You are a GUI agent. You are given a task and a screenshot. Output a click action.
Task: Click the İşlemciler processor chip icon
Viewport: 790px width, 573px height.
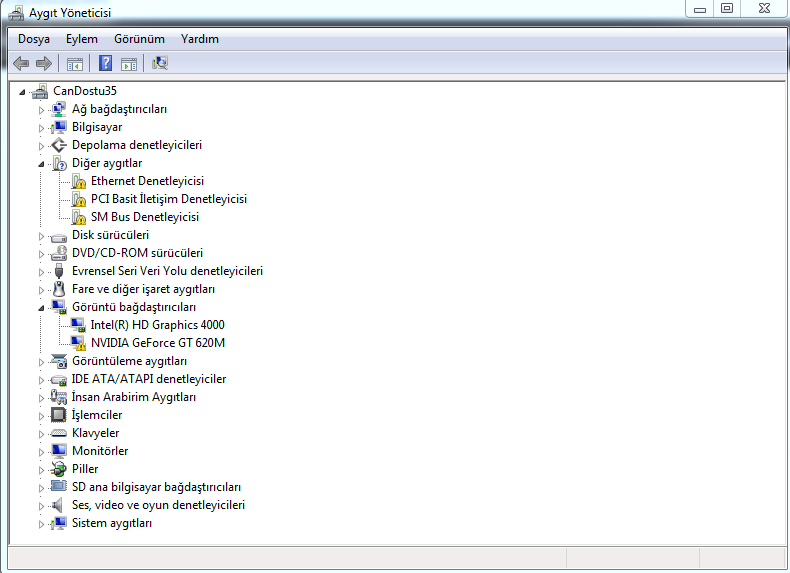coord(58,415)
